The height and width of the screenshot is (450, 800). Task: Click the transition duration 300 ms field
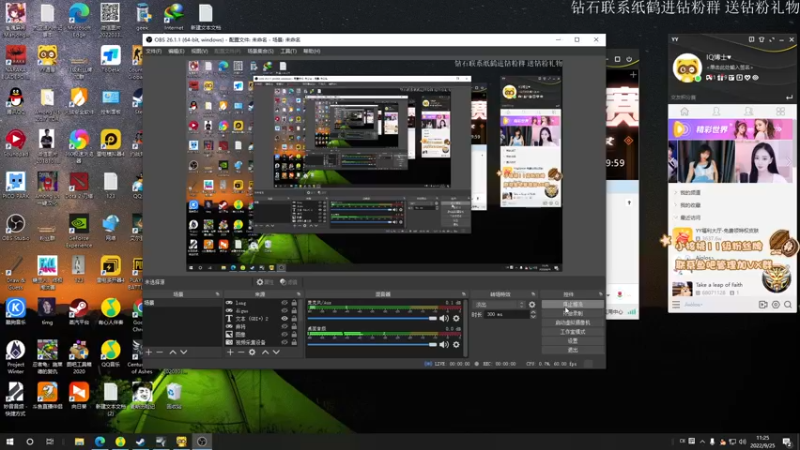pos(507,314)
